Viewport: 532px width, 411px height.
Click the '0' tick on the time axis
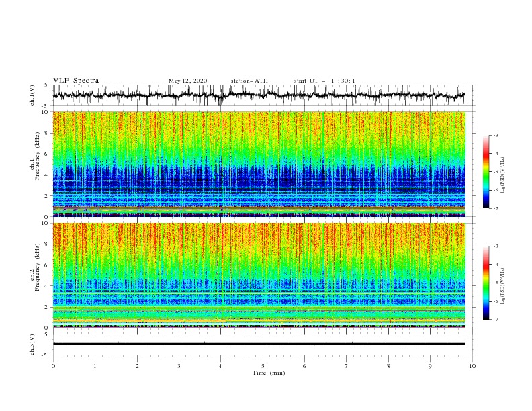[53, 366]
